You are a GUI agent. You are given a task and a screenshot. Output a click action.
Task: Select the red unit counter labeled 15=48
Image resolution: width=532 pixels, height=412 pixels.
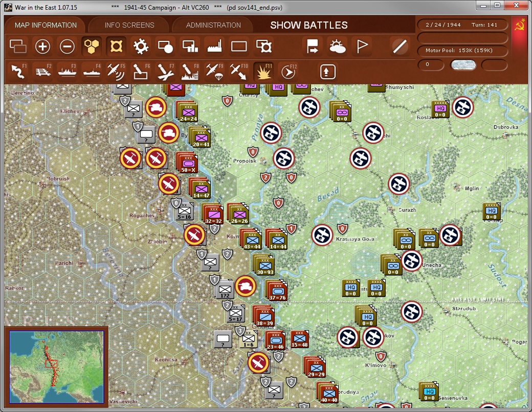[300, 339]
